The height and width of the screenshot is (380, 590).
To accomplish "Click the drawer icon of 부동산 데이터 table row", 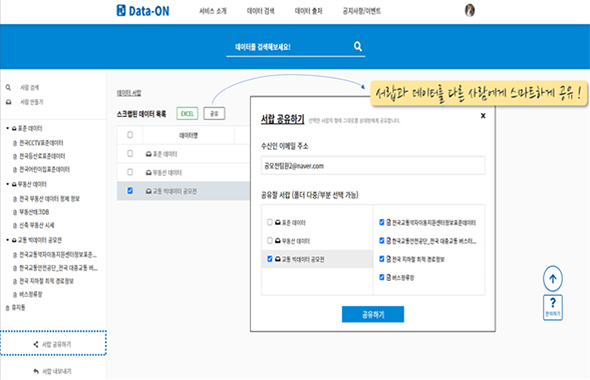I will click(x=149, y=173).
